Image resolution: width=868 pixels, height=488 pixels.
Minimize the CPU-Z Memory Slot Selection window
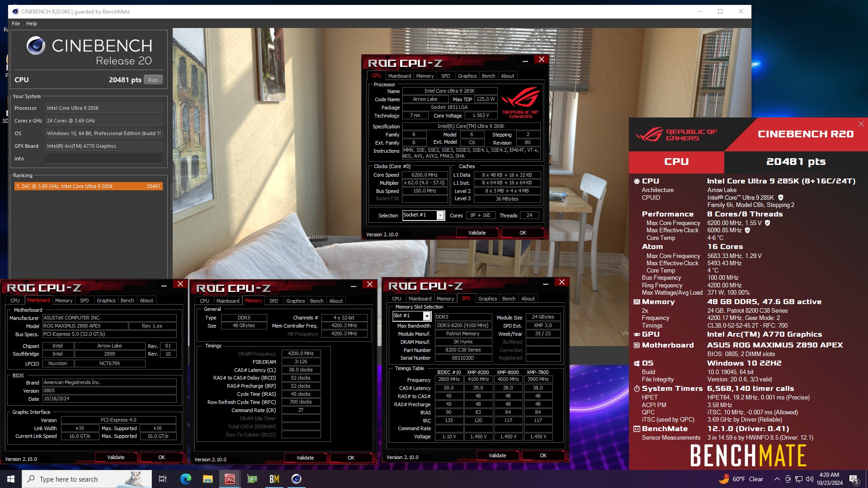point(546,283)
